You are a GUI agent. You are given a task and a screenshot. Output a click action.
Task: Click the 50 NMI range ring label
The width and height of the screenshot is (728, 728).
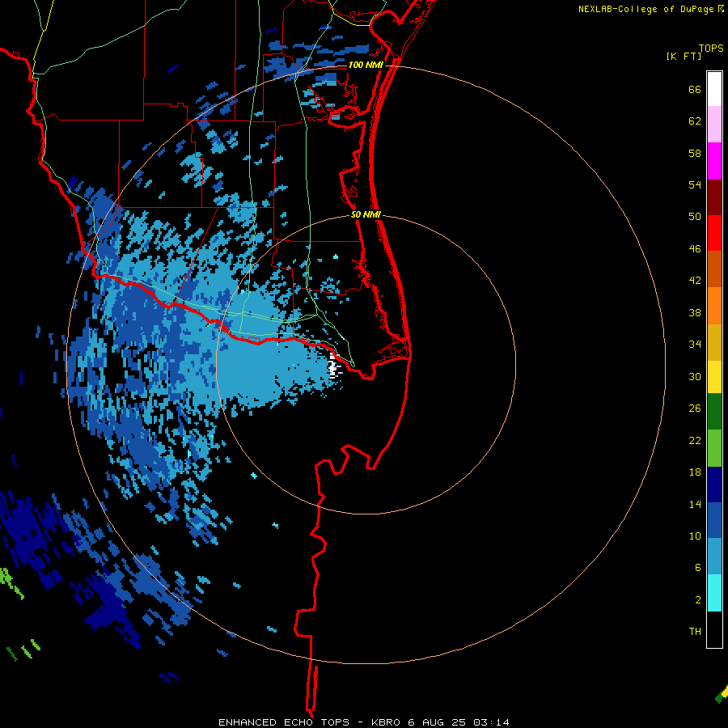coord(366,214)
